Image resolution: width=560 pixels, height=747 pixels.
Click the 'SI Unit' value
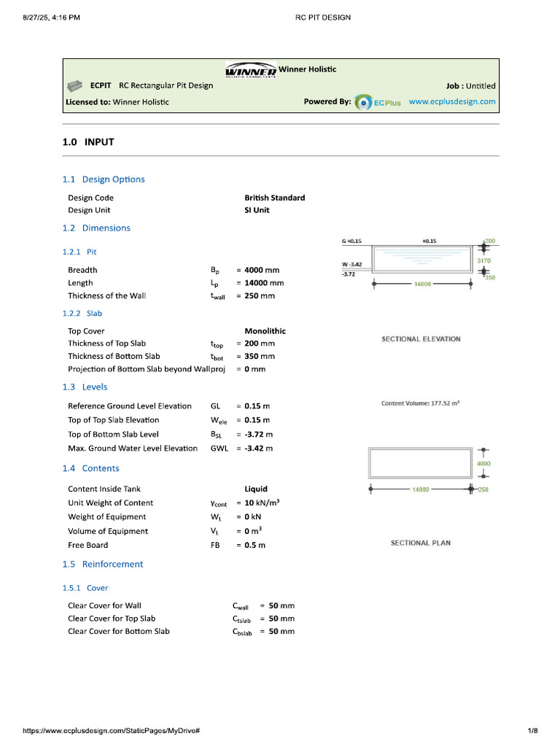coord(257,210)
